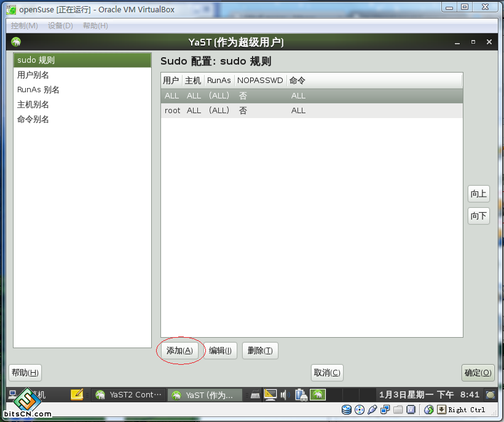Select the YaST (作为...) taskbar window button

pos(205,395)
